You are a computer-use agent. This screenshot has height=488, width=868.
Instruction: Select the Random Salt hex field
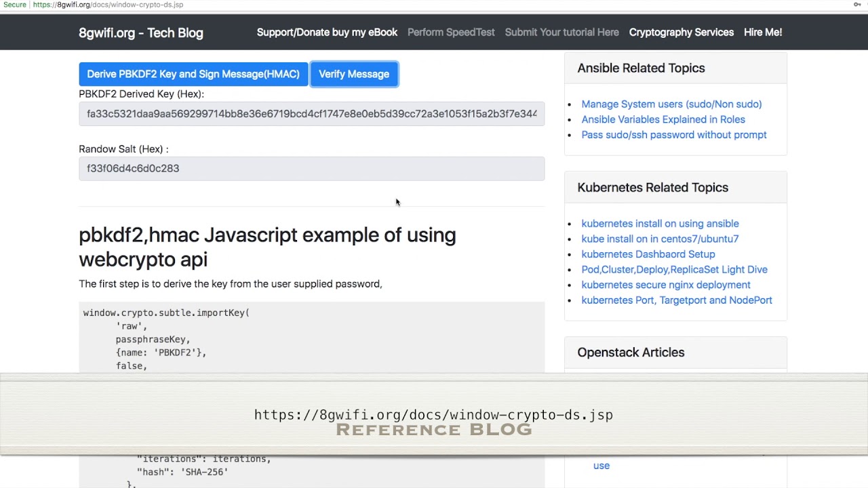coord(311,169)
